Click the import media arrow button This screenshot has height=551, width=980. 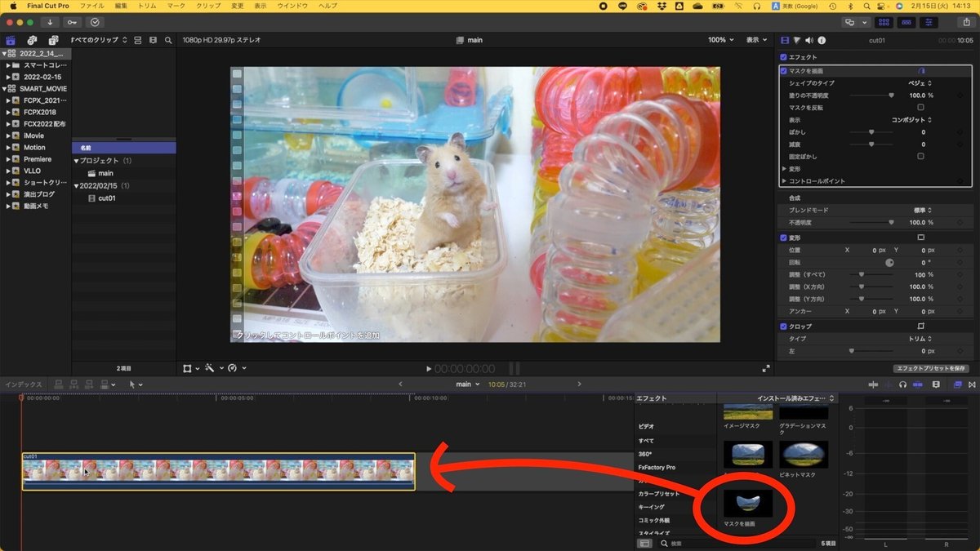pos(51,22)
